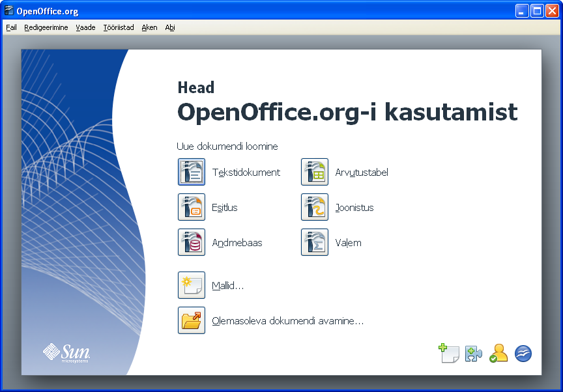The width and height of the screenshot is (563, 392).
Task: Click the open-folder icon for existing documents
Action: click(x=192, y=320)
